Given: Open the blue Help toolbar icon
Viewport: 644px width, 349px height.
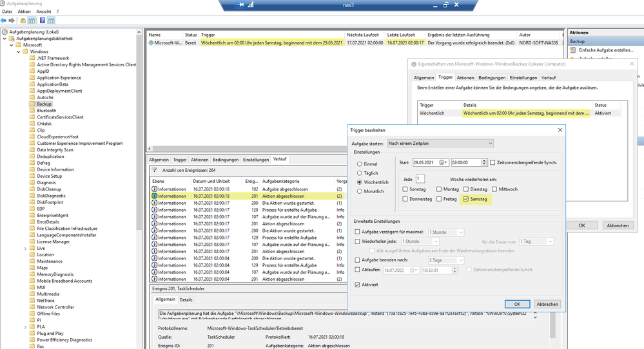Looking at the screenshot, I should click(43, 21).
